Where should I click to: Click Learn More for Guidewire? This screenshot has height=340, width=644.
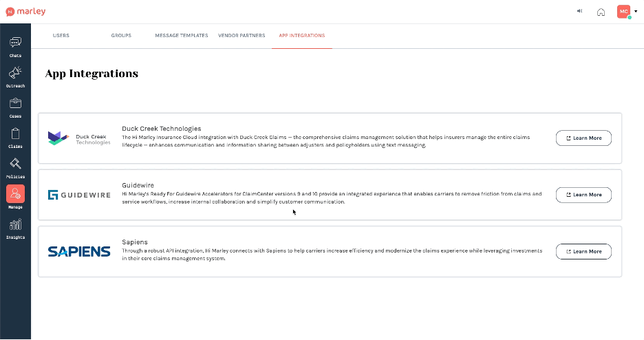583,195
